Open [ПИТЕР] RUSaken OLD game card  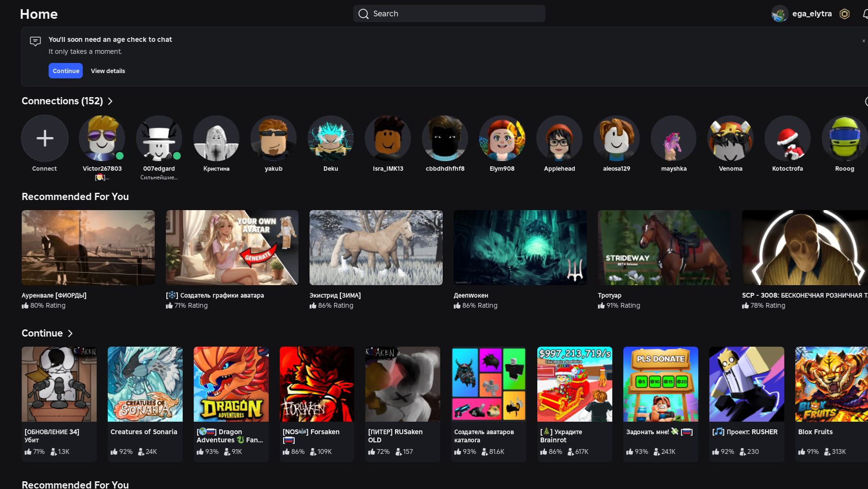click(x=403, y=404)
